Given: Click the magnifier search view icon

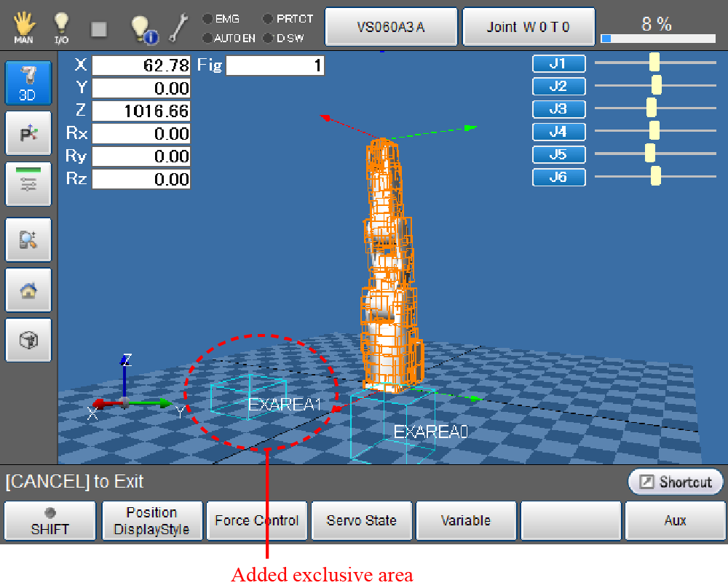Looking at the screenshot, I should (28, 239).
